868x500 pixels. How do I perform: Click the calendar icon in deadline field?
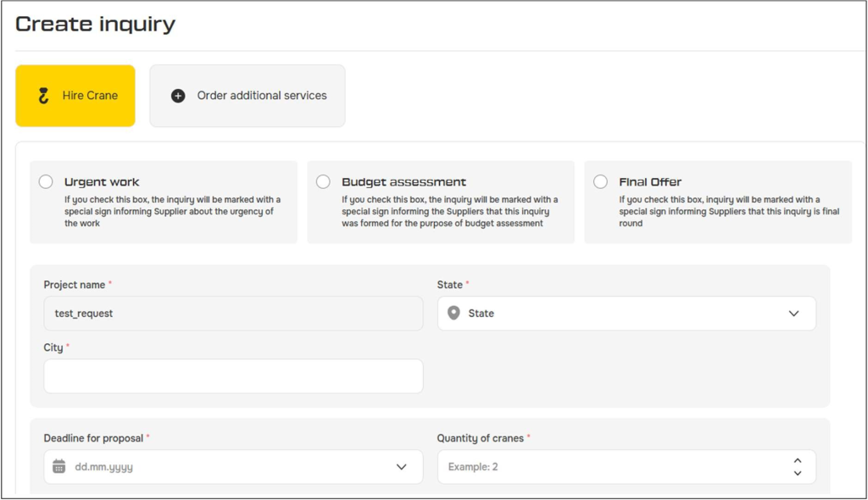tap(59, 466)
